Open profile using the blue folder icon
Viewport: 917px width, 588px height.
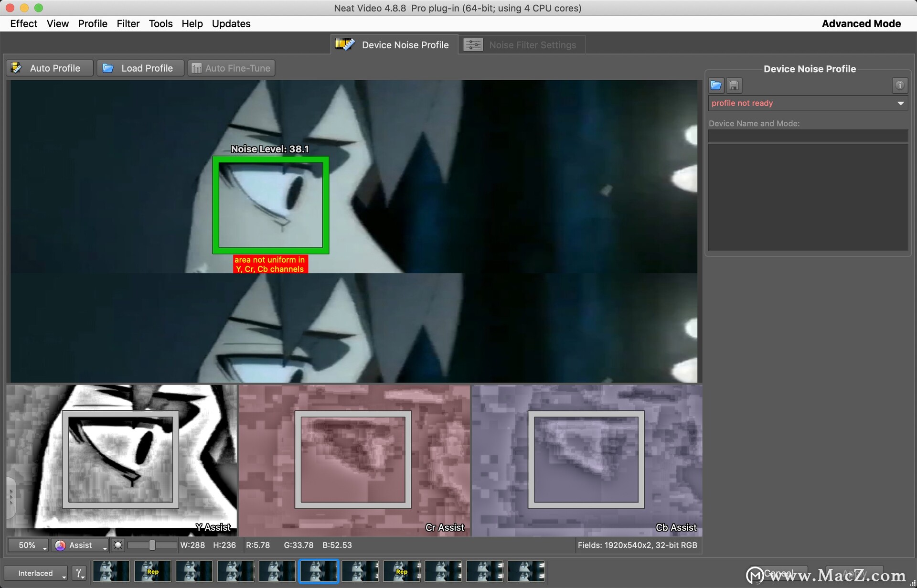[716, 86]
